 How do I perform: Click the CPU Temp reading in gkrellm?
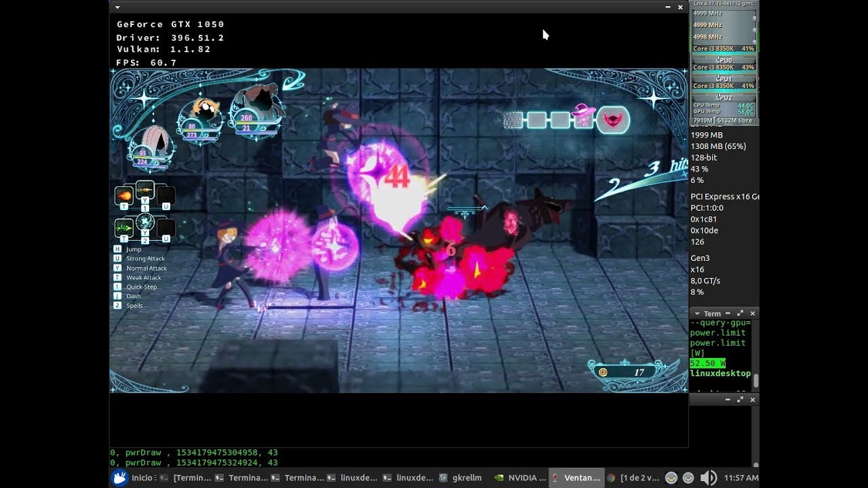tap(723, 106)
